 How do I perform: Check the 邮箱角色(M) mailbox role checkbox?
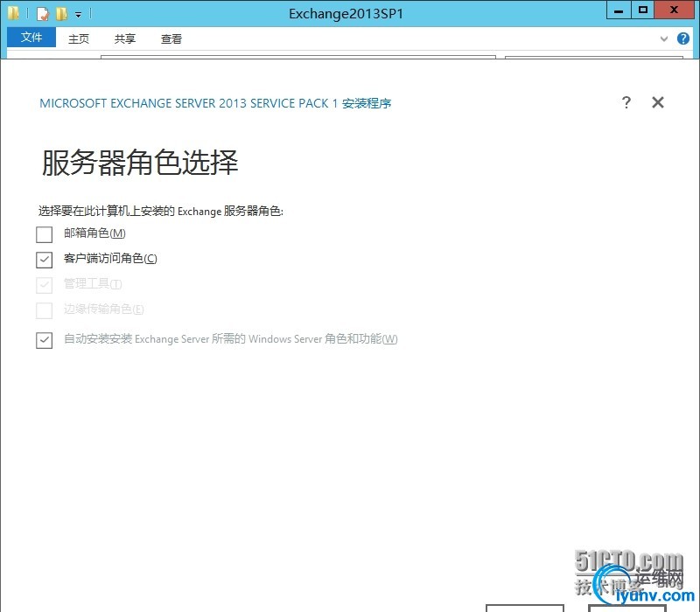[x=45, y=234]
